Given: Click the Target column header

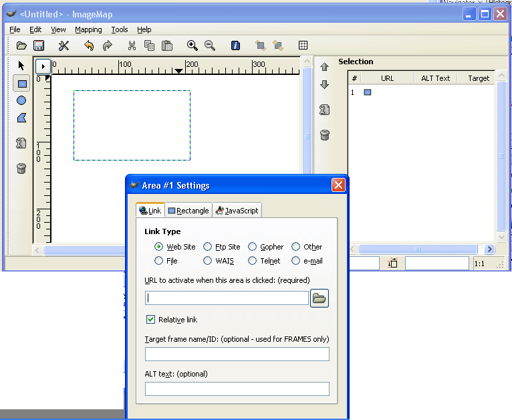Looking at the screenshot, I should (479, 78).
